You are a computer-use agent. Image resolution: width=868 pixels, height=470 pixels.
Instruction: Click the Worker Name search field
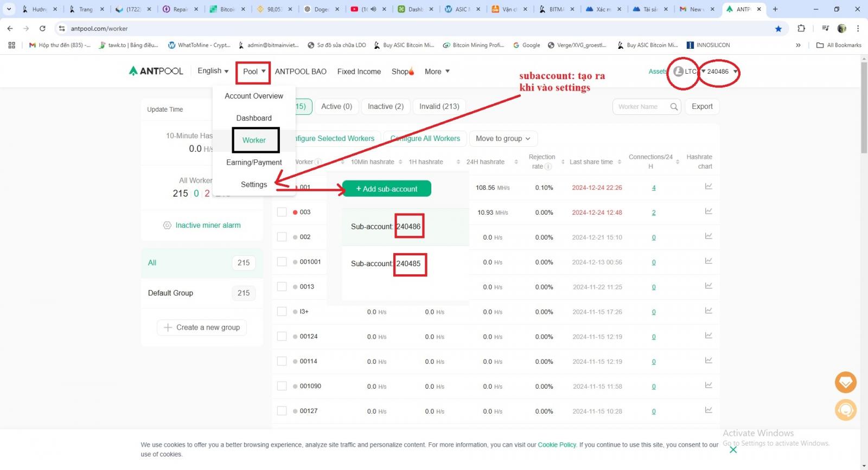point(640,107)
